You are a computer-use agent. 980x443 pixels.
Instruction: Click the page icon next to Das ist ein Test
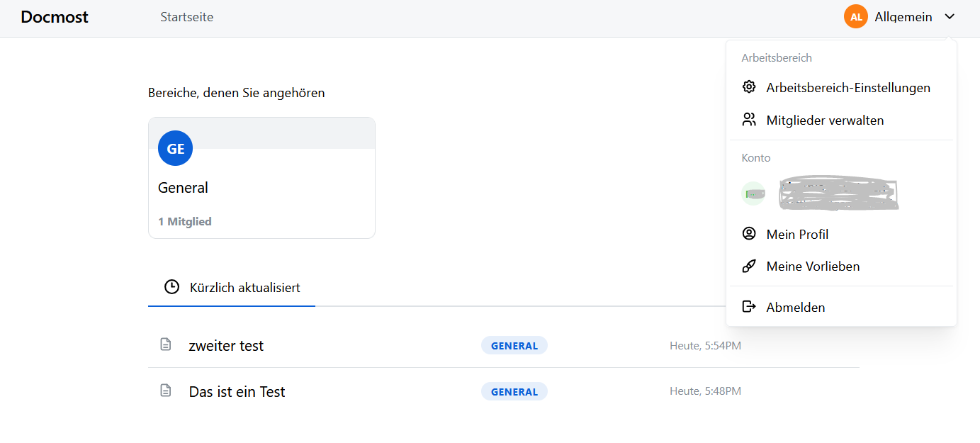[166, 391]
